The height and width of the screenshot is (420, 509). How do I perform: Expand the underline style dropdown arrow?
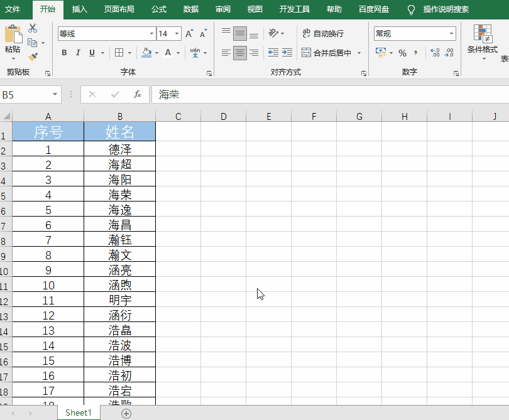click(102, 53)
